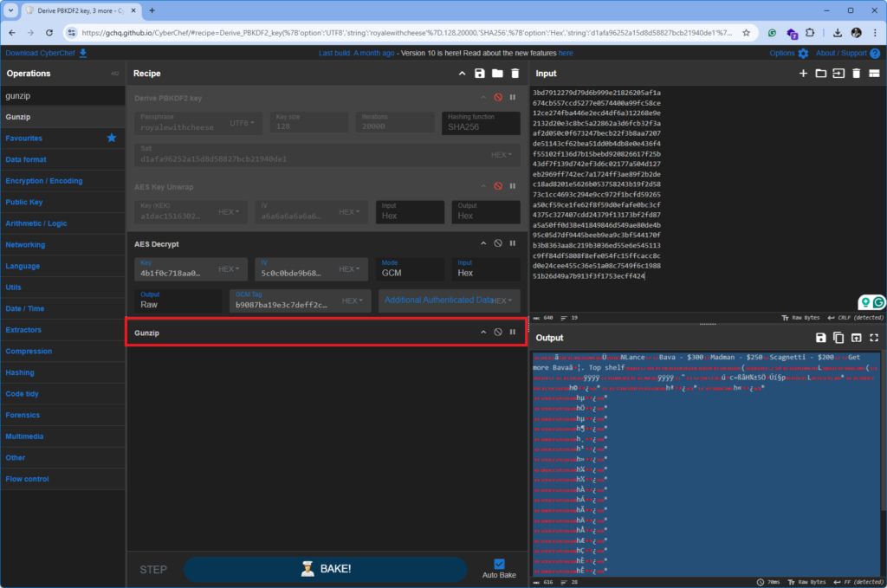Save output to file icon
This screenshot has height=588, width=887.
(x=820, y=338)
